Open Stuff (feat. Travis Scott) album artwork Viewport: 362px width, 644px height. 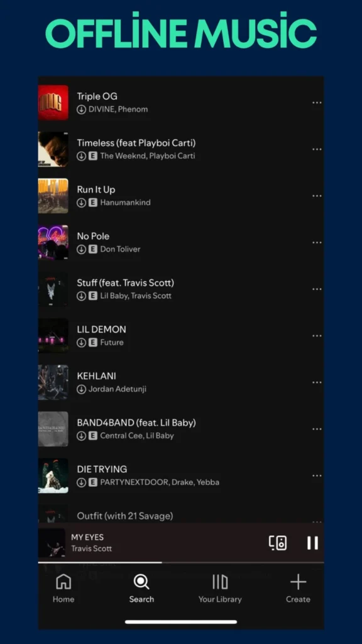(53, 289)
